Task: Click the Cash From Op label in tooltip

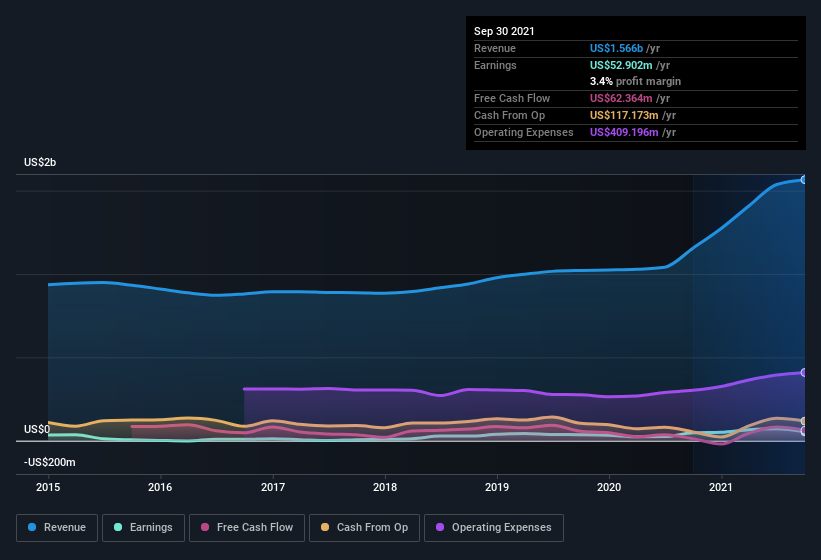Action: tap(509, 115)
